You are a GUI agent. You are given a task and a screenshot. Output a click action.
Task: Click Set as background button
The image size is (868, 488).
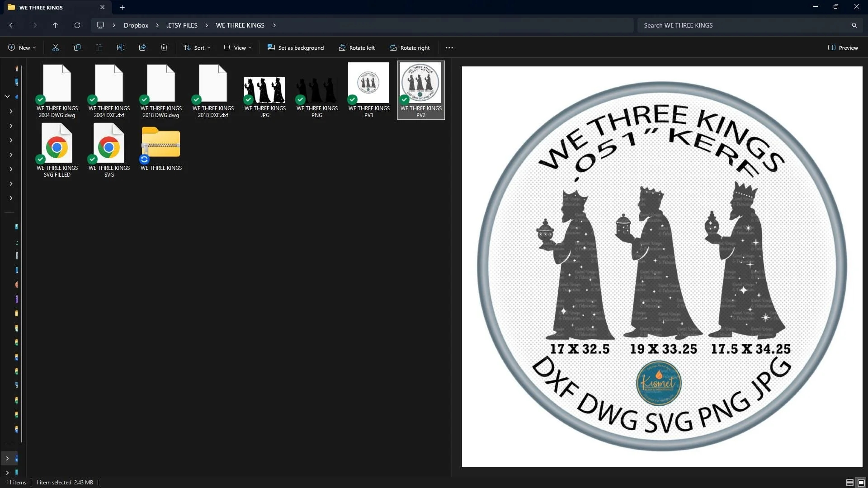[x=296, y=47]
